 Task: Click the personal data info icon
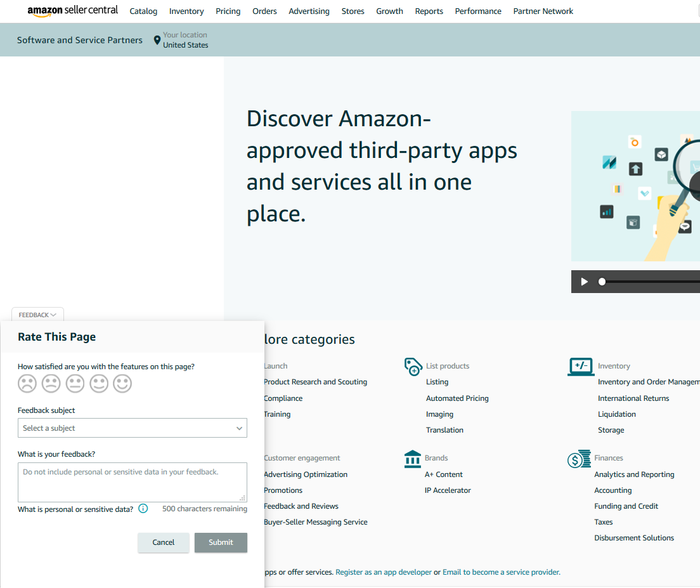(143, 509)
